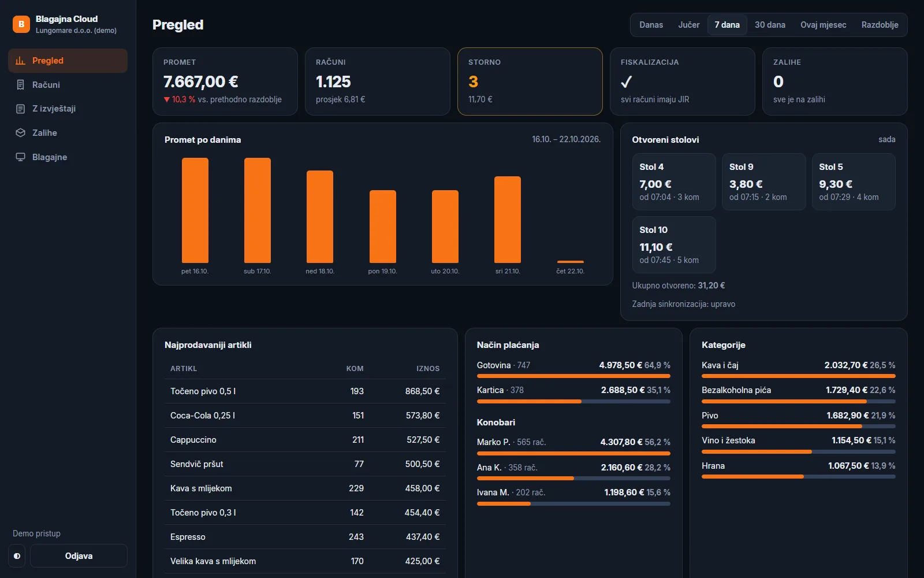
Task: Click the Stol 4 table card
Action: pyautogui.click(x=673, y=181)
